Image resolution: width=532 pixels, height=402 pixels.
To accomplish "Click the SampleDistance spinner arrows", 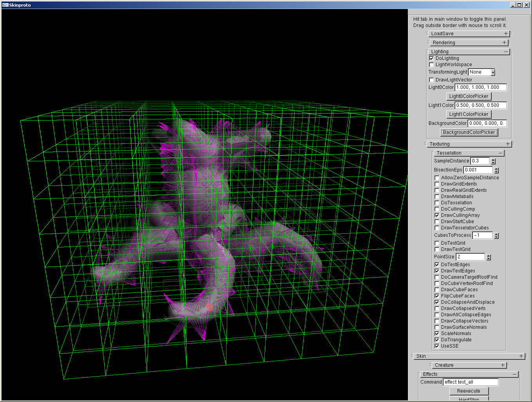I will coord(493,161).
